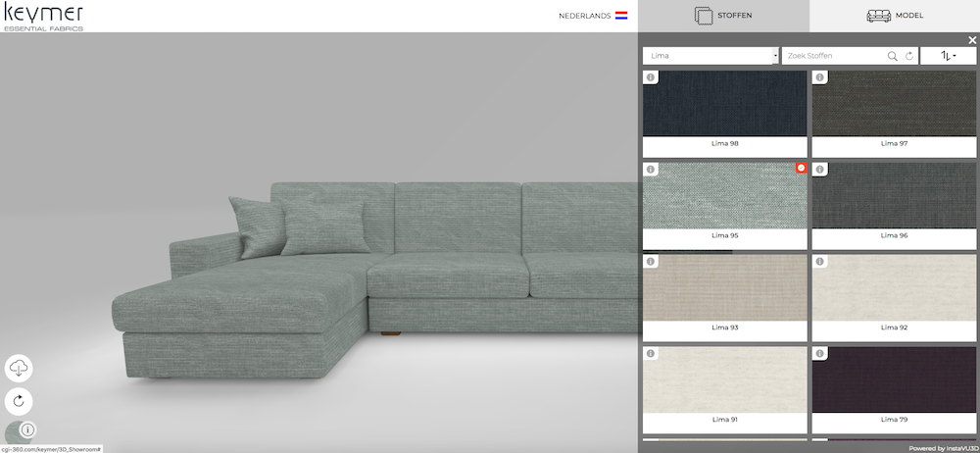Open info for Lima 79 fabric
980x453 pixels.
819,354
